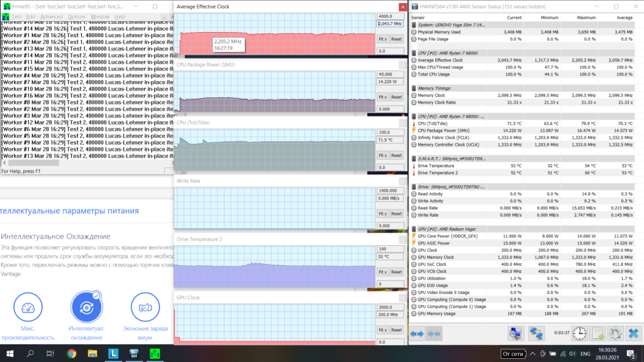The height and width of the screenshot is (362, 644).
Task: Select the GPU Core Power (VDDCR_GFX) row
Action: click(523, 236)
